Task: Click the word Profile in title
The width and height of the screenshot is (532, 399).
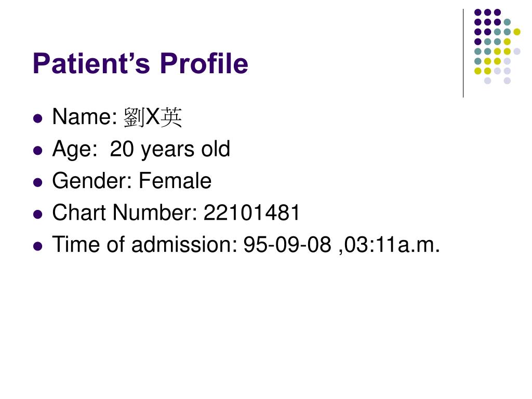Action: [x=204, y=63]
